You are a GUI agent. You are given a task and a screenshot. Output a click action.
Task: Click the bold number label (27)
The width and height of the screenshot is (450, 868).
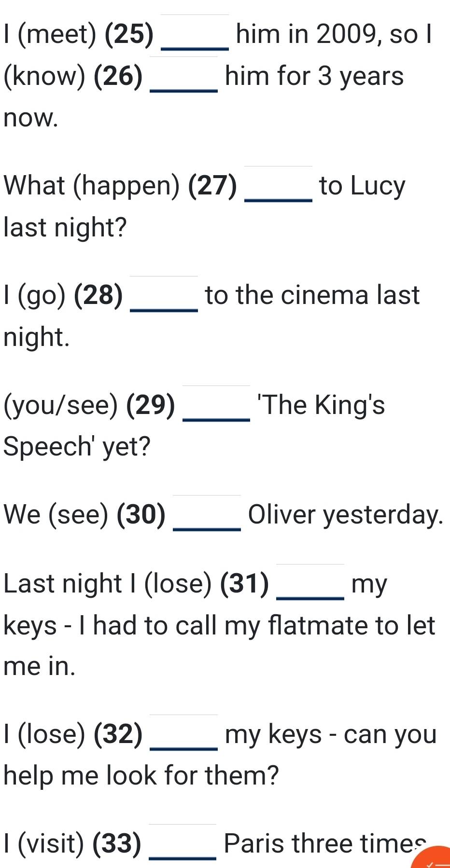pos(213,186)
